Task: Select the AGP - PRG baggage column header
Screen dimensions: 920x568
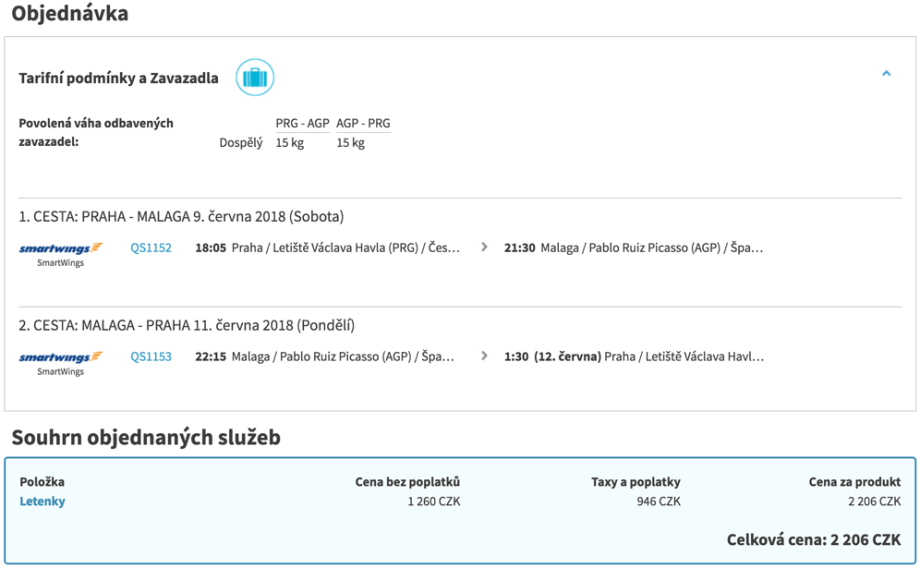Action: (x=363, y=124)
